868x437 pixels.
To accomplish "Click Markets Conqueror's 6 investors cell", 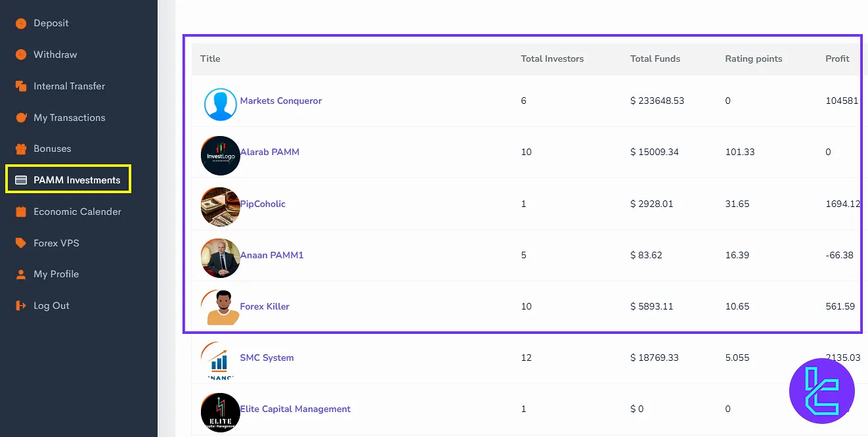I will click(523, 101).
